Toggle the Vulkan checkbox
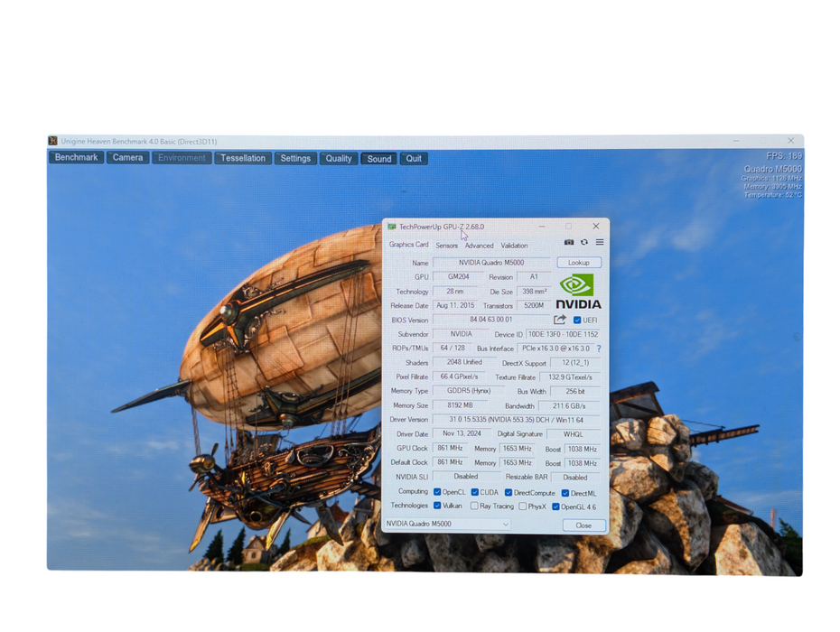Viewport: 840px width, 632px height. pos(437,506)
